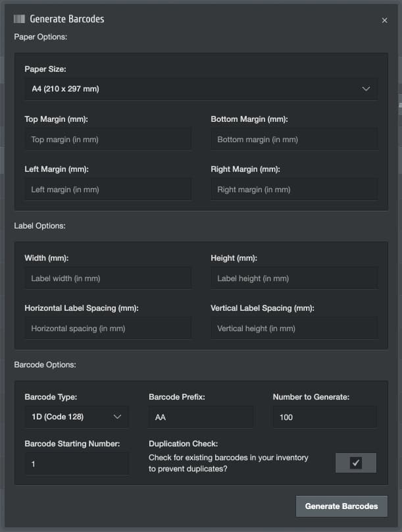
Task: Click the Paper Size chevron arrow
Action: (366, 89)
